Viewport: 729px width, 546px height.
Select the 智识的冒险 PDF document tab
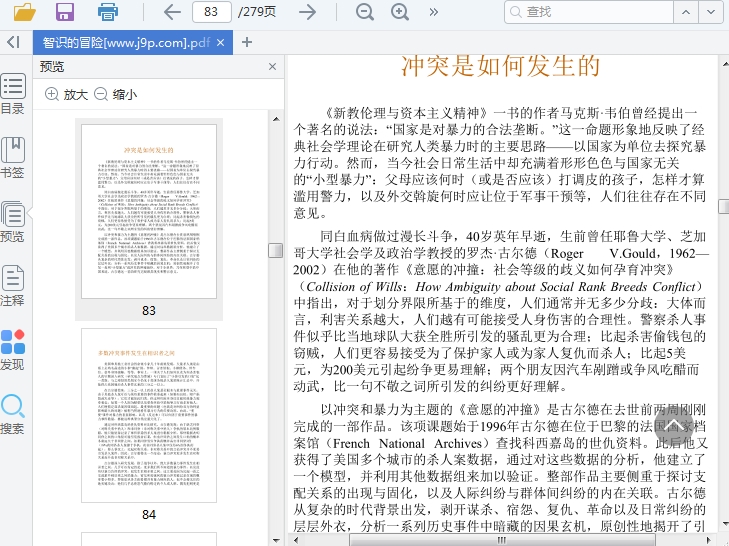click(x=125, y=43)
